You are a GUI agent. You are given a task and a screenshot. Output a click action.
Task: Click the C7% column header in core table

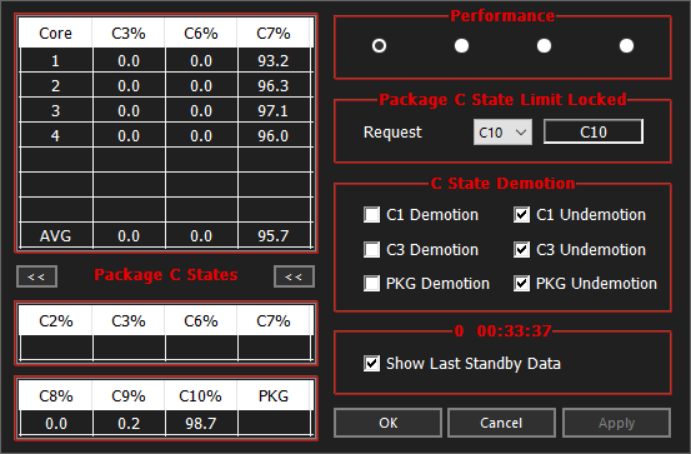click(x=274, y=33)
